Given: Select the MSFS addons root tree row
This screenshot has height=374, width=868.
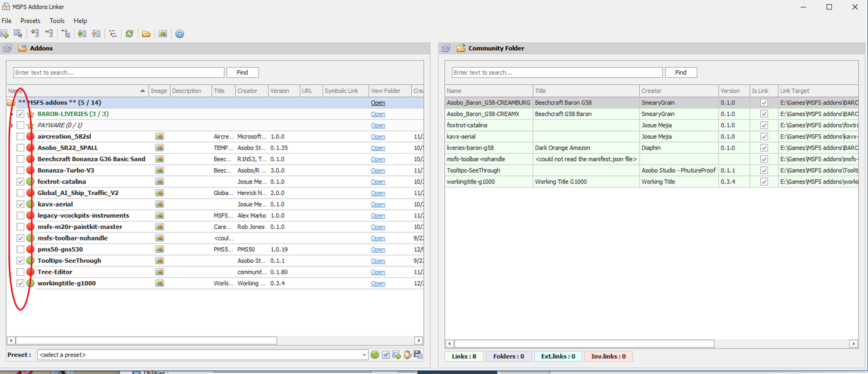Looking at the screenshot, I should click(215, 102).
